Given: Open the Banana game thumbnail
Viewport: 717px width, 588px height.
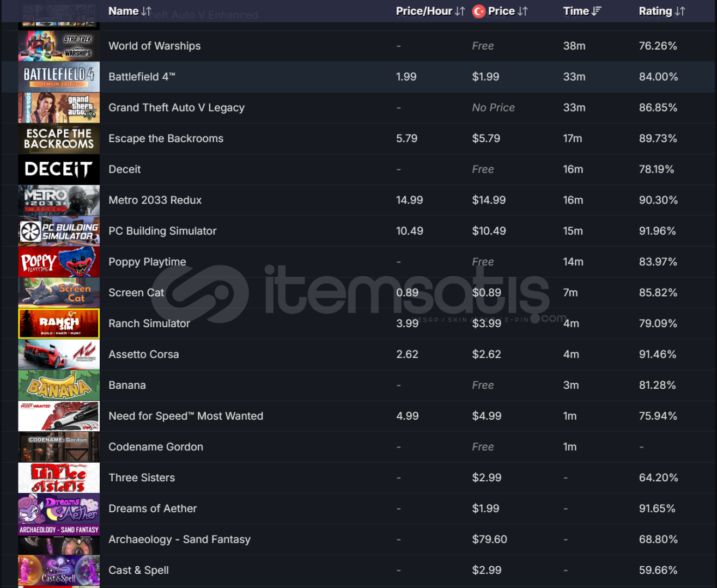Looking at the screenshot, I should 59,385.
